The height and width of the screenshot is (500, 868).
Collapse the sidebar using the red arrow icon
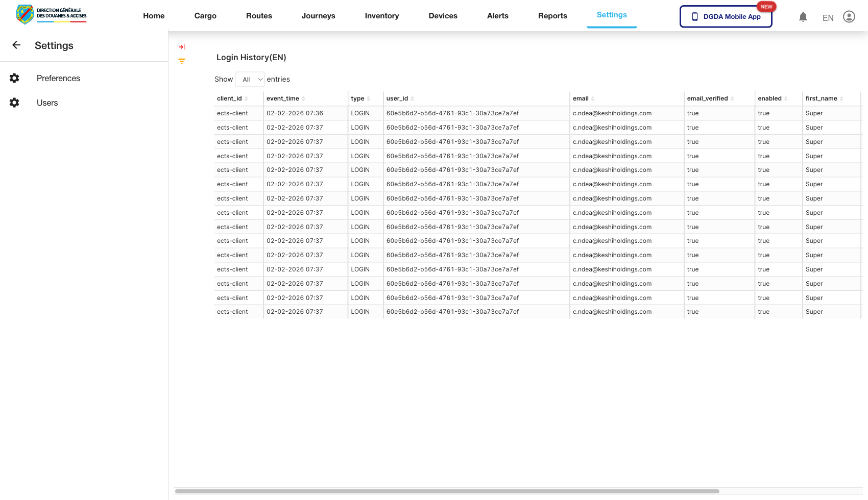pos(182,46)
